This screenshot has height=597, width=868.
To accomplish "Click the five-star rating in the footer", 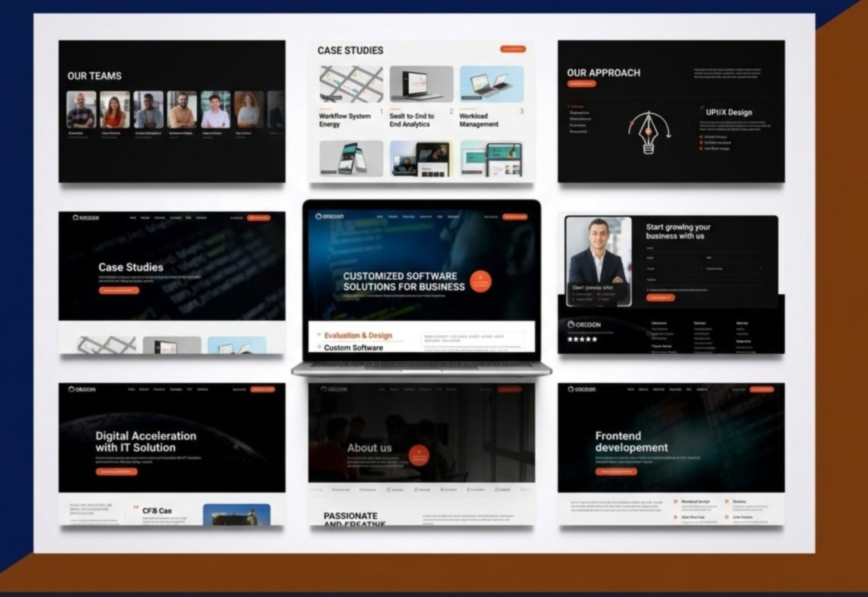I will (582, 339).
